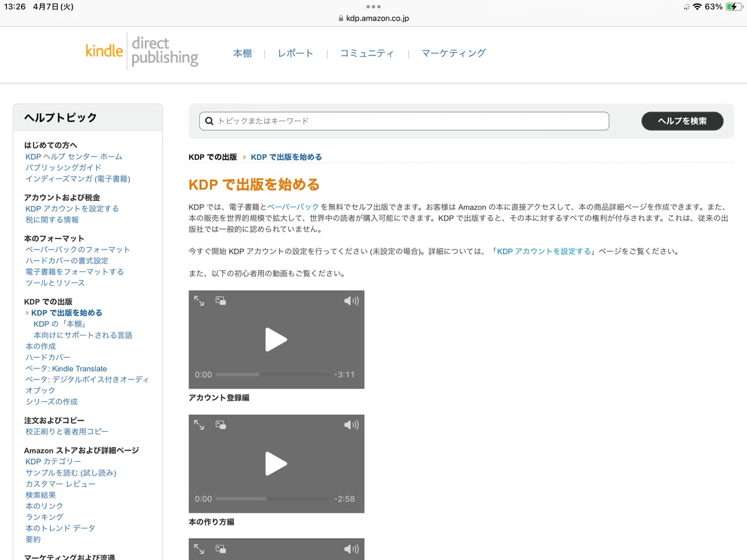The height and width of the screenshot is (560, 747).
Task: Toggle picture-in-picture on the 本の作り方編 video
Action: pos(220,425)
